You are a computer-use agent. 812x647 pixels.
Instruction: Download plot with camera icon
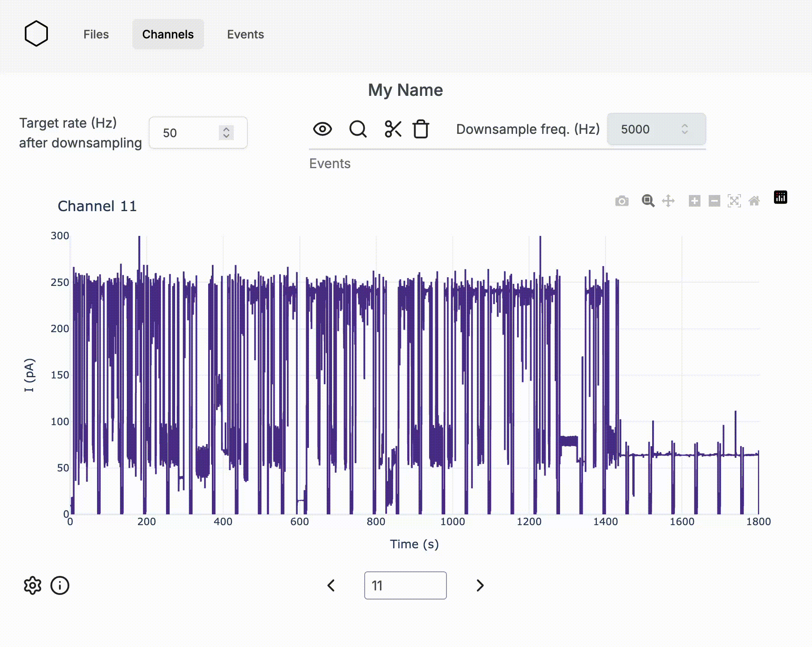click(x=622, y=201)
